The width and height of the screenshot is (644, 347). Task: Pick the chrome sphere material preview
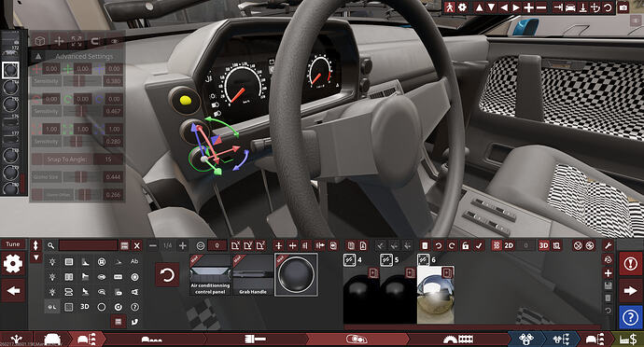tap(436, 295)
